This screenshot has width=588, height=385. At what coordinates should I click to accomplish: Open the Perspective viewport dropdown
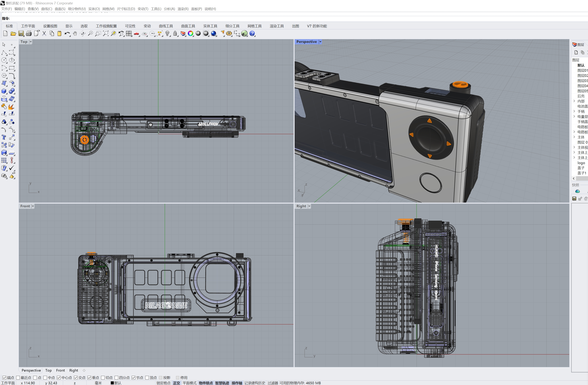click(320, 41)
